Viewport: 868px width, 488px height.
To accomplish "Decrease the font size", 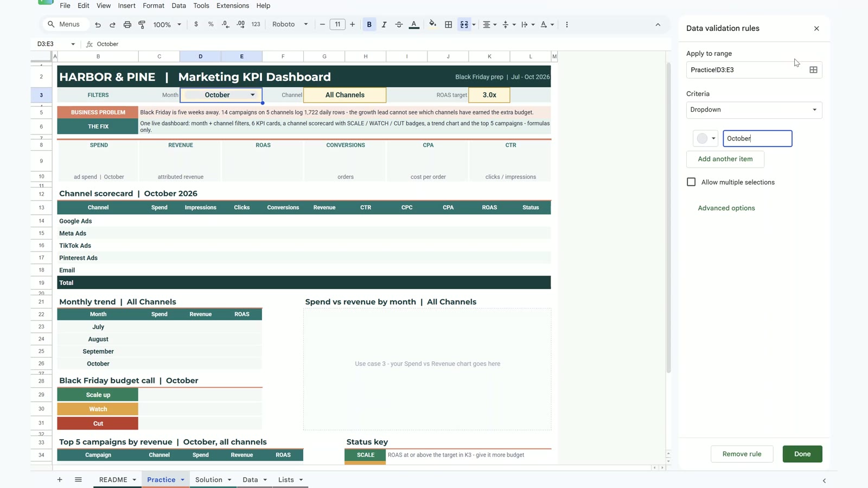I will pyautogui.click(x=322, y=24).
